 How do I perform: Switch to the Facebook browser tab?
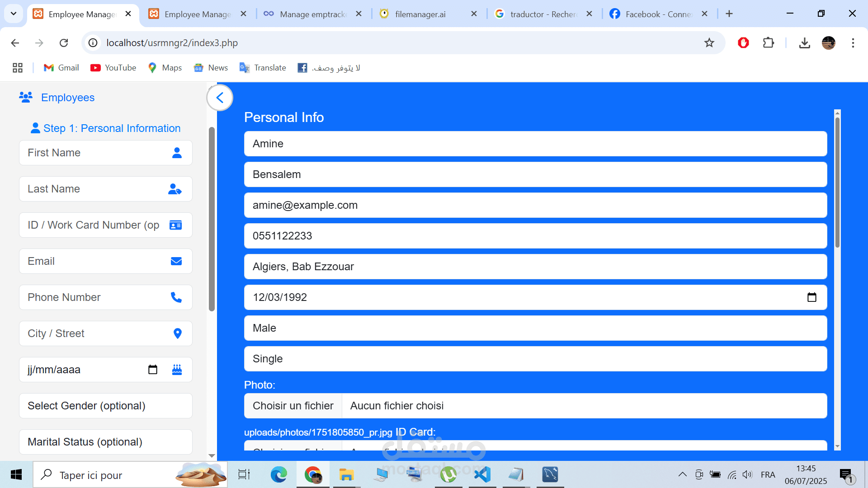(x=658, y=14)
